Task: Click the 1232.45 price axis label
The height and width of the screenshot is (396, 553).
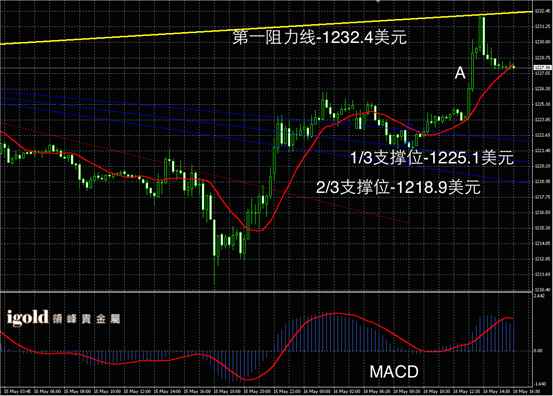Action: pos(542,11)
